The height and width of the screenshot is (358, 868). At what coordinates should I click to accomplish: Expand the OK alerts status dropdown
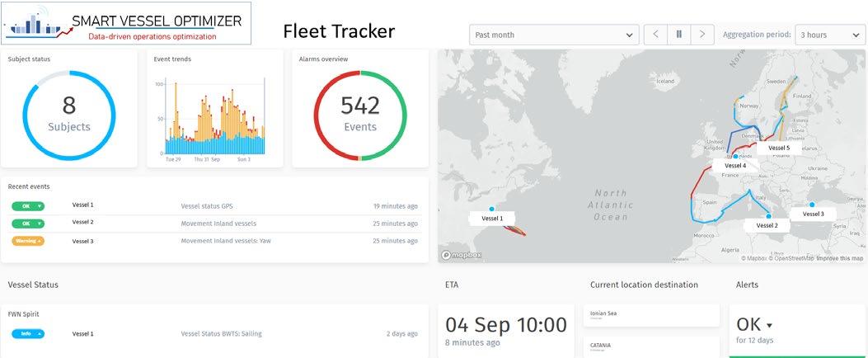click(x=754, y=325)
